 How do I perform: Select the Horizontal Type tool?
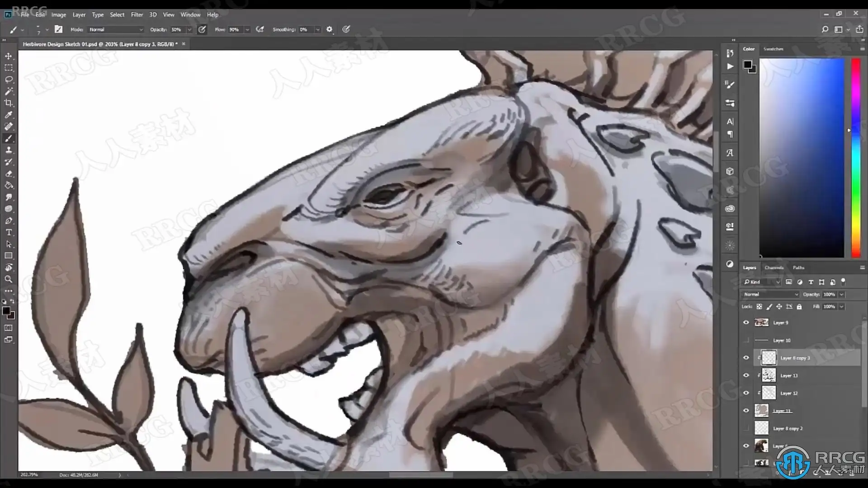tap(9, 232)
